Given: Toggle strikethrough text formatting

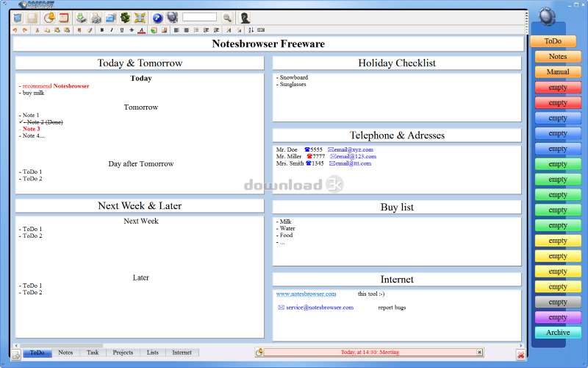Looking at the screenshot, I should click(131, 30).
